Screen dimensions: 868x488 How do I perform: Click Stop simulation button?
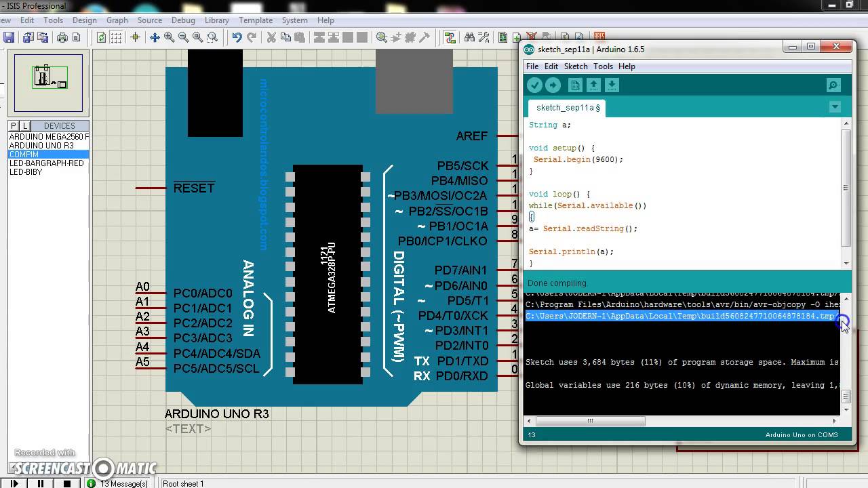[x=67, y=483]
